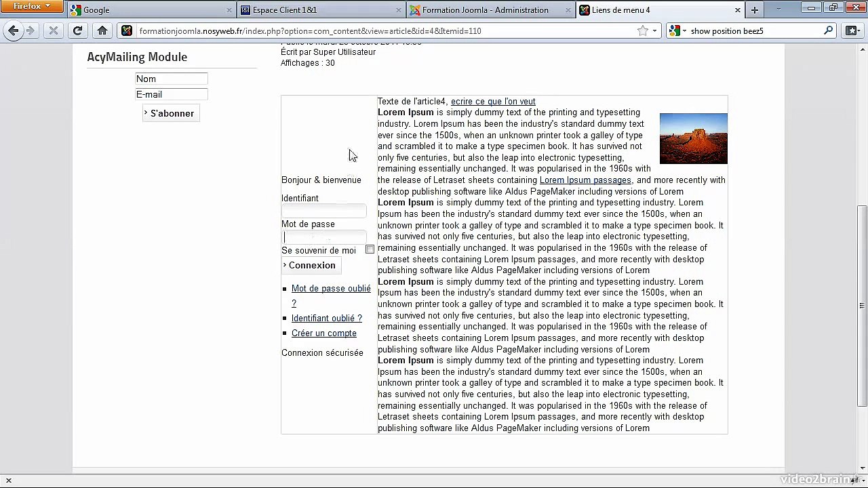Close the find bar with bottom-left X

point(9,481)
